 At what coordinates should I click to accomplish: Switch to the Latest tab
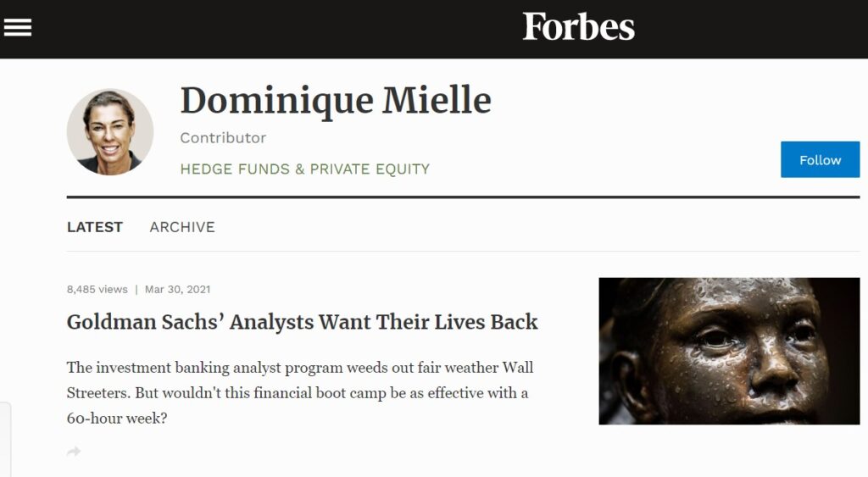click(x=95, y=227)
